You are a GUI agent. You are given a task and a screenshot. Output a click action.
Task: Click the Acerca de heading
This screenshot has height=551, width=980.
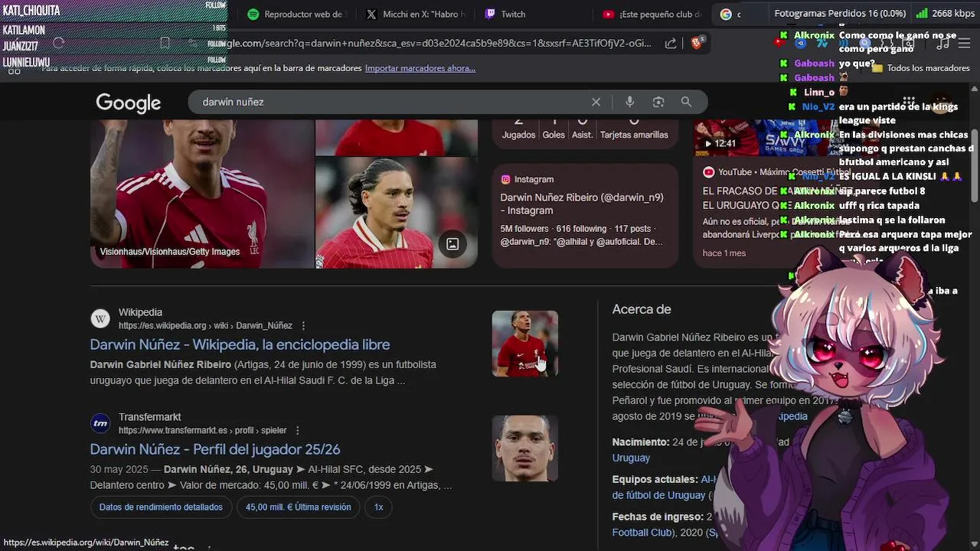click(642, 309)
